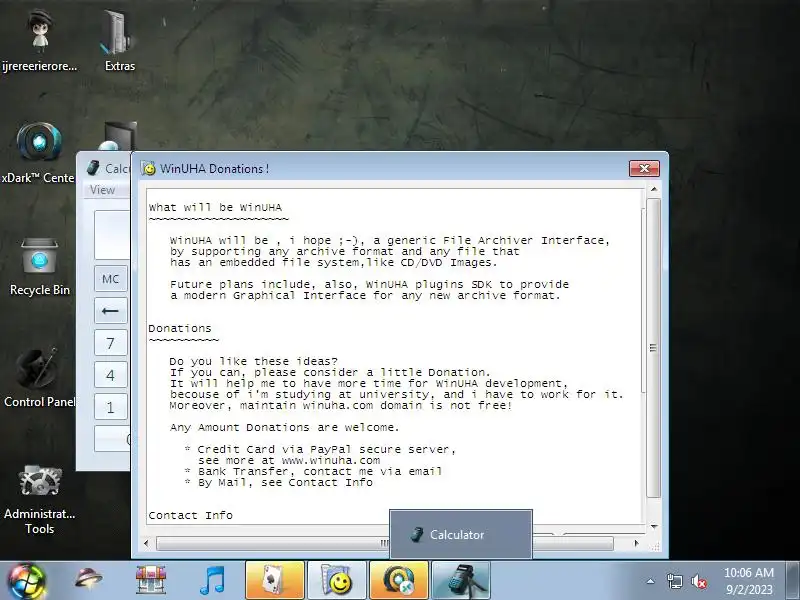The height and width of the screenshot is (600, 800).
Task: Click the window resize grip corner
Action: coord(656,546)
